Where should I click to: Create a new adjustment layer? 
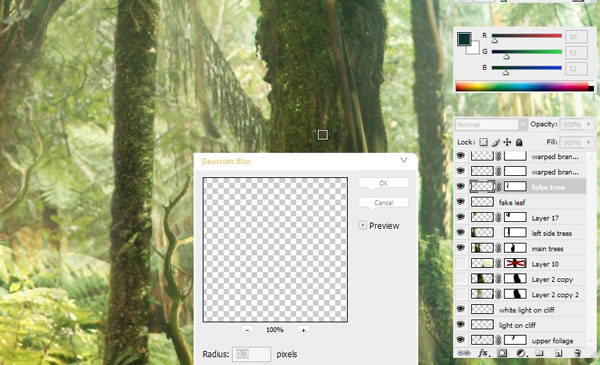tap(521, 353)
